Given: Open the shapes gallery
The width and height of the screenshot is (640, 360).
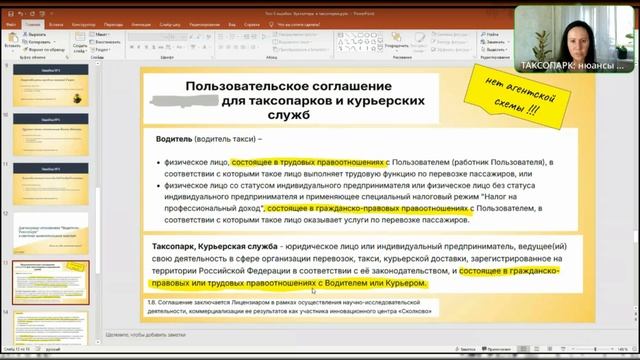Looking at the screenshot, I should (x=380, y=49).
